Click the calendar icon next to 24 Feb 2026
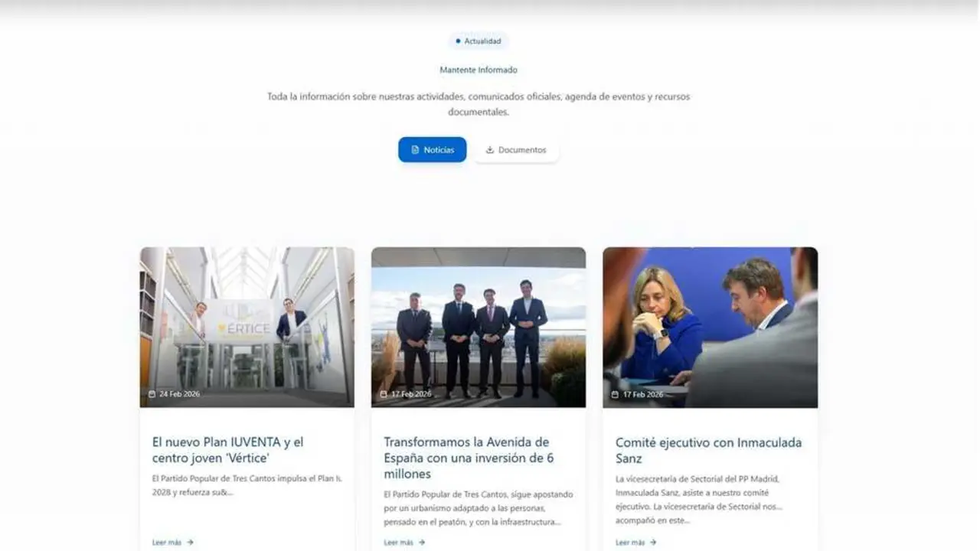980x551 pixels. point(152,394)
